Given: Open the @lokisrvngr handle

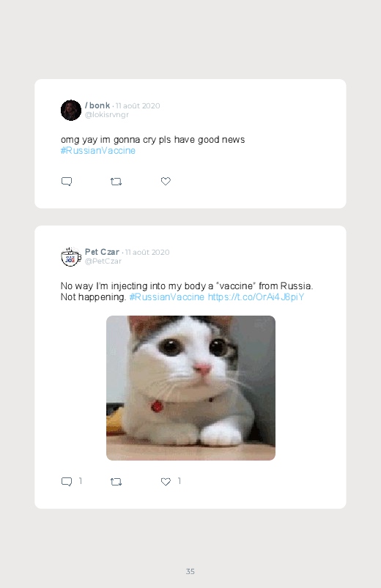Looking at the screenshot, I should 107,115.
